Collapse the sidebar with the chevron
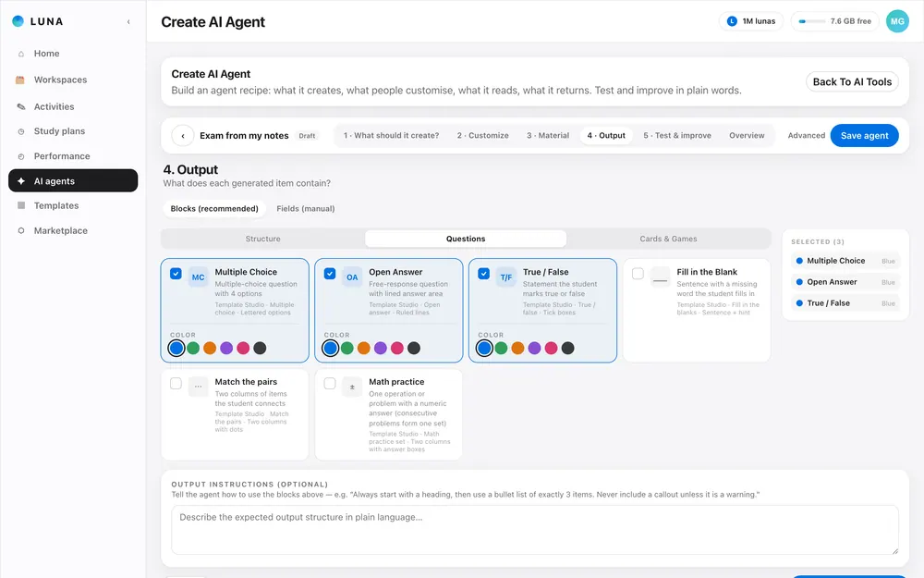 (128, 22)
